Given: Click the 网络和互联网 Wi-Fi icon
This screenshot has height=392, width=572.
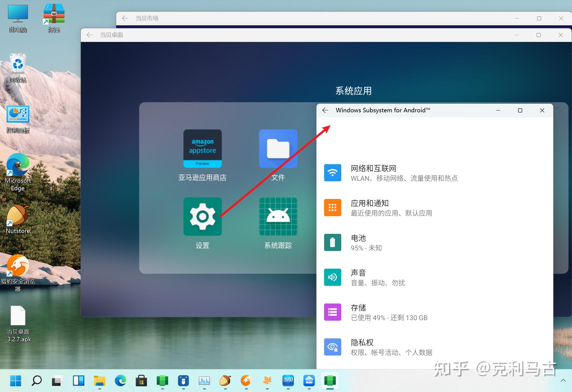Looking at the screenshot, I should tap(332, 173).
